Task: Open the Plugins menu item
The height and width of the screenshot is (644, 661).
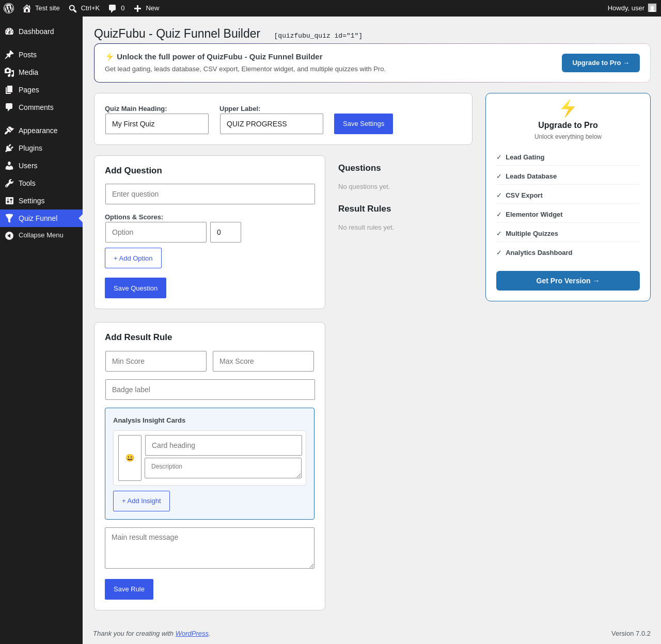Action: (41, 148)
